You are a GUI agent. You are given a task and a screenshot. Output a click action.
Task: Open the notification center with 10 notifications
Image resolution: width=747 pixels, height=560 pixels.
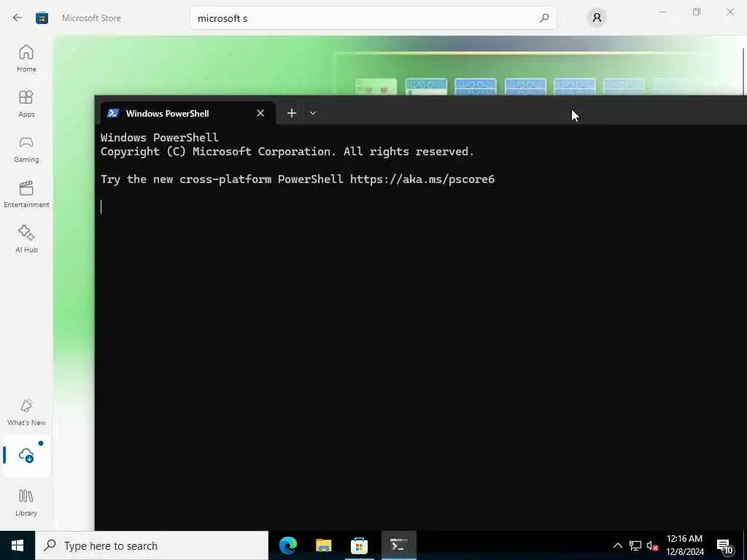tap(724, 545)
